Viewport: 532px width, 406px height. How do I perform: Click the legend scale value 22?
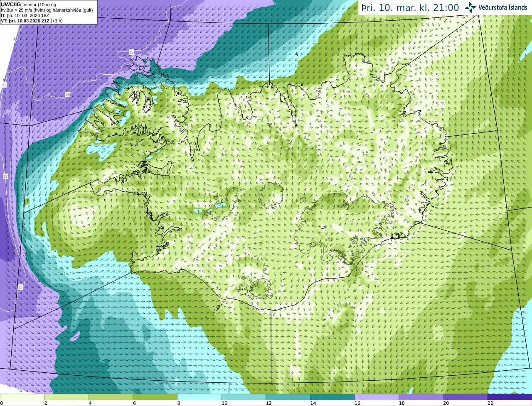coord(490,403)
